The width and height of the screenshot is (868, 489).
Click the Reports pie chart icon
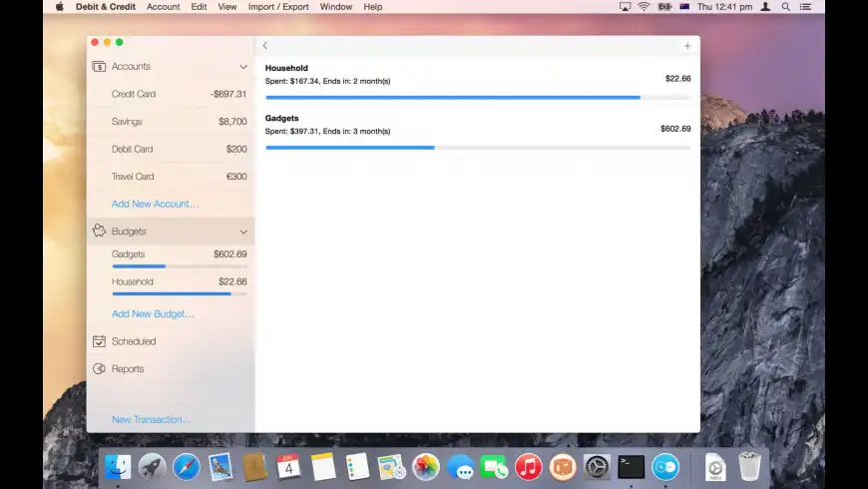pos(99,369)
